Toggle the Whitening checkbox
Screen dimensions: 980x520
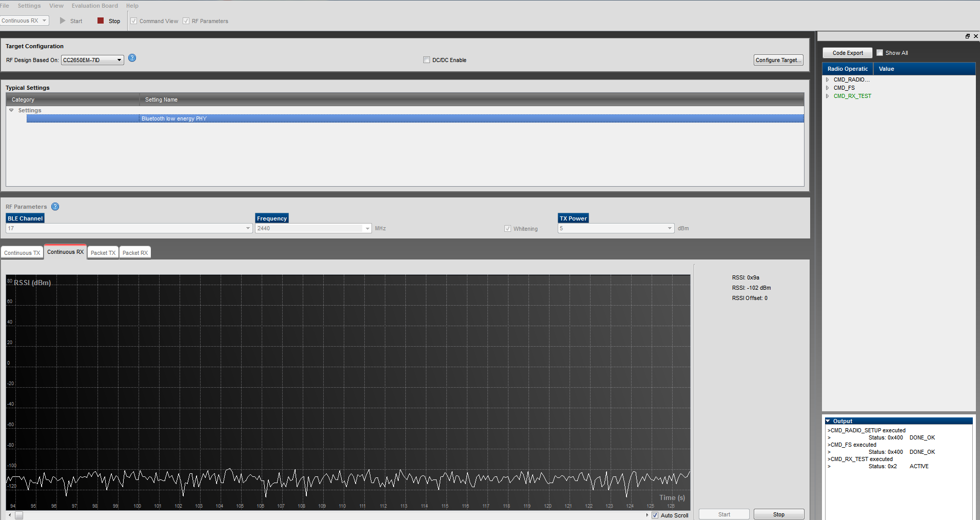pyautogui.click(x=507, y=229)
